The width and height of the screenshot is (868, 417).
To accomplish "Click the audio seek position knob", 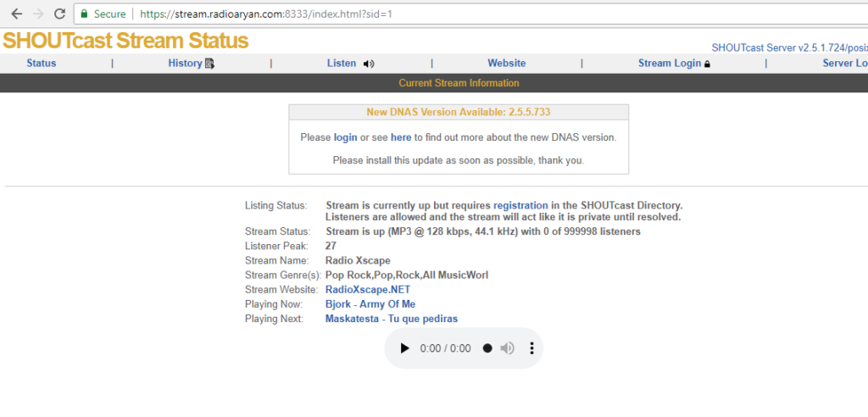I will (x=487, y=348).
